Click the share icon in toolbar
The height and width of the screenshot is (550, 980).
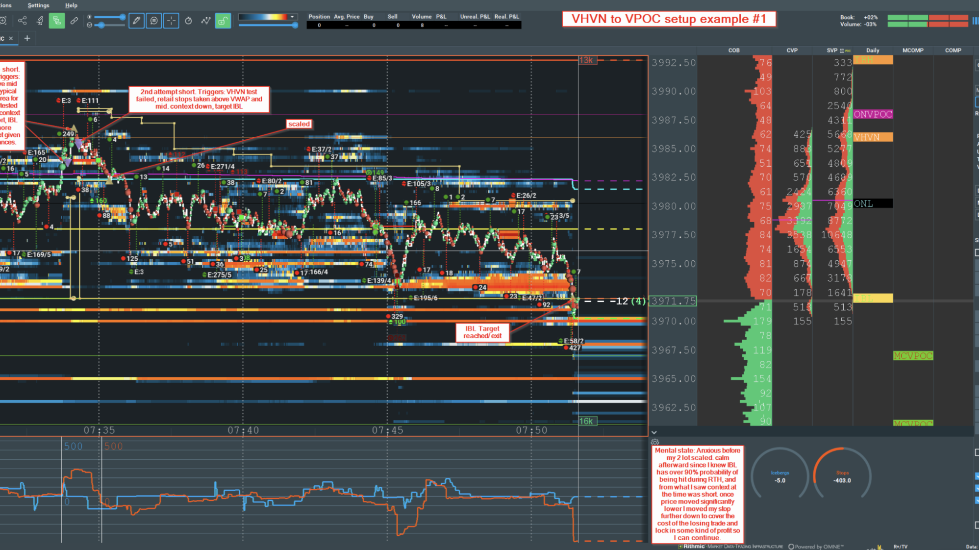[22, 21]
